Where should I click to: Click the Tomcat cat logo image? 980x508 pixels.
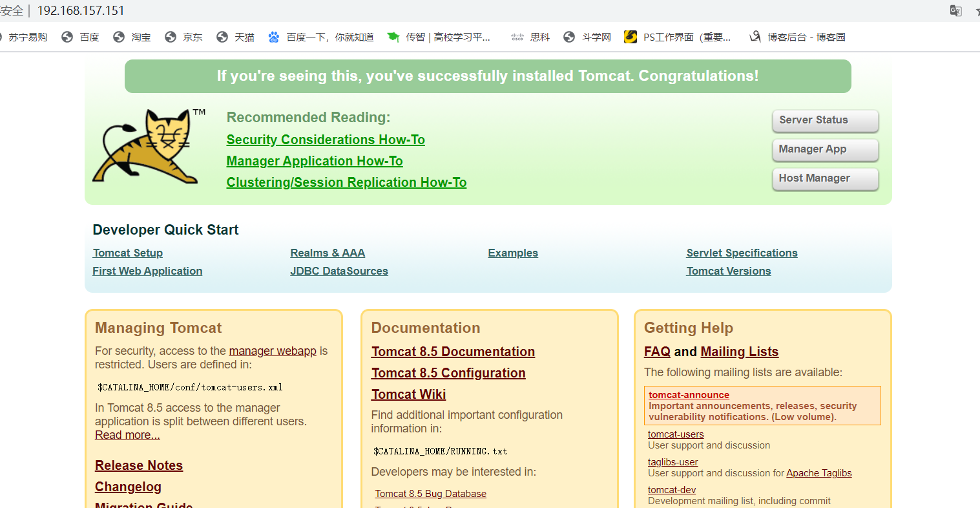(x=149, y=146)
